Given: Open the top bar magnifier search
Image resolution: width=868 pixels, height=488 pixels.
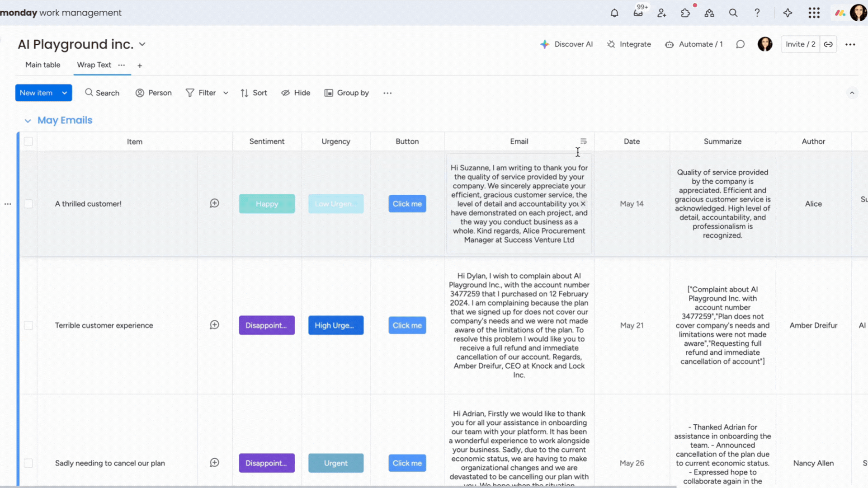Looking at the screenshot, I should click(x=733, y=13).
